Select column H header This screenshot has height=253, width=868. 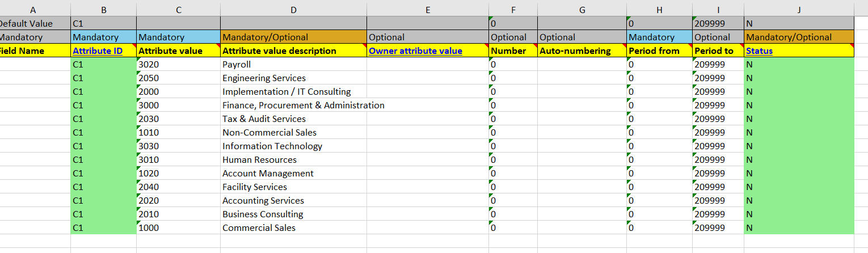(x=659, y=9)
